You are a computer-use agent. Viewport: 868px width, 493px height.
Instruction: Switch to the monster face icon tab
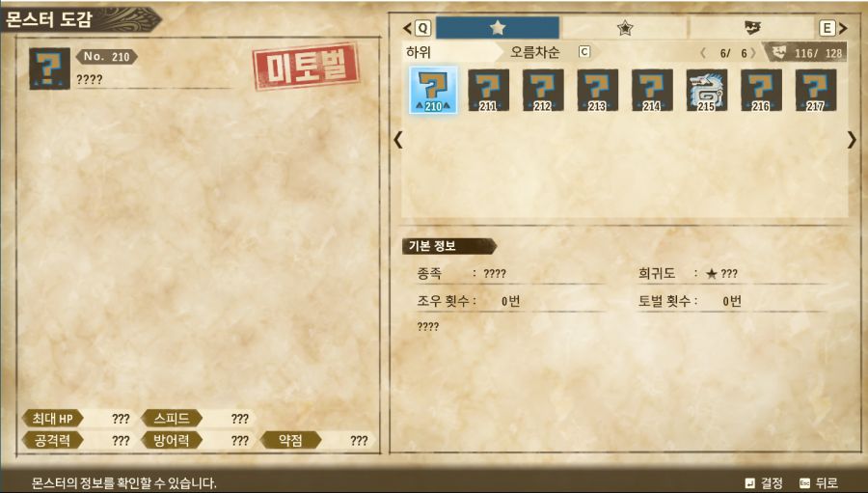tap(752, 28)
